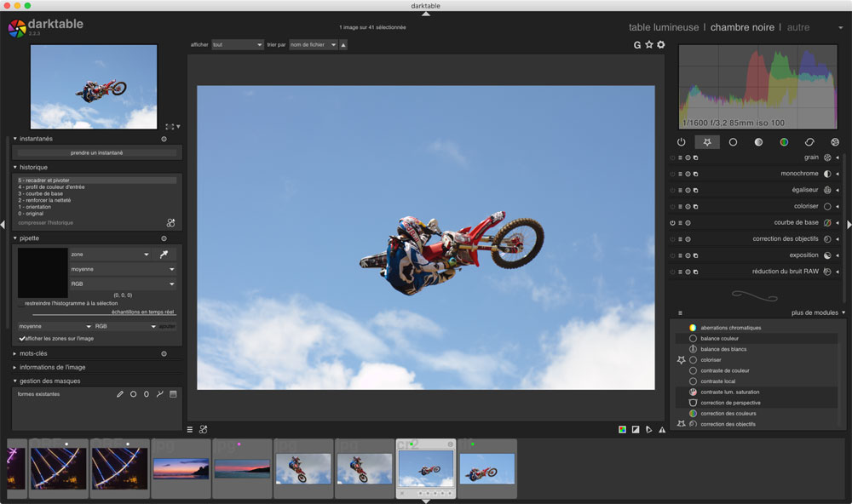Add circle shape in mask manager

[x=134, y=394]
